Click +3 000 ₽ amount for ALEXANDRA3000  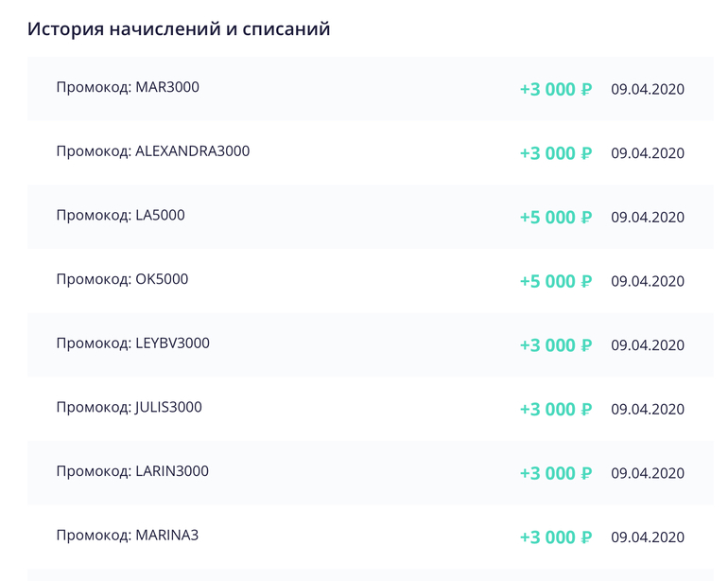pos(555,153)
